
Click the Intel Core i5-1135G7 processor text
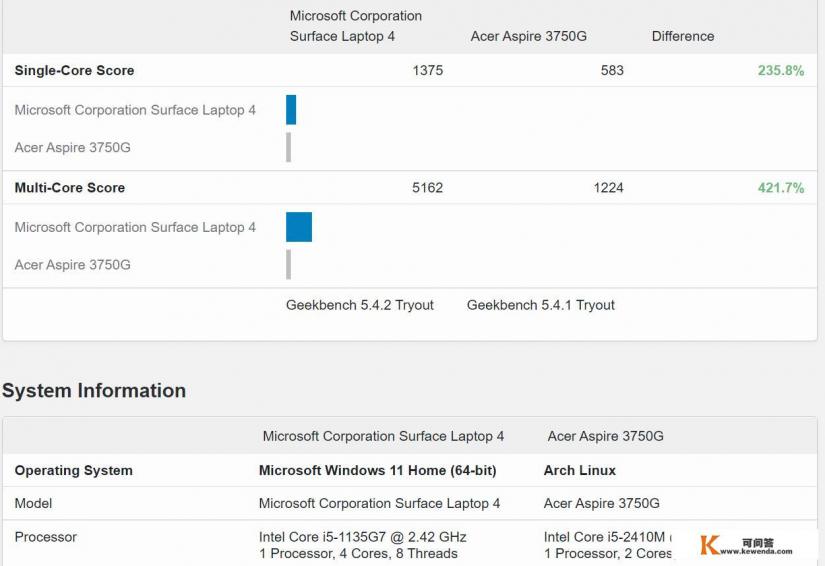coord(362,537)
